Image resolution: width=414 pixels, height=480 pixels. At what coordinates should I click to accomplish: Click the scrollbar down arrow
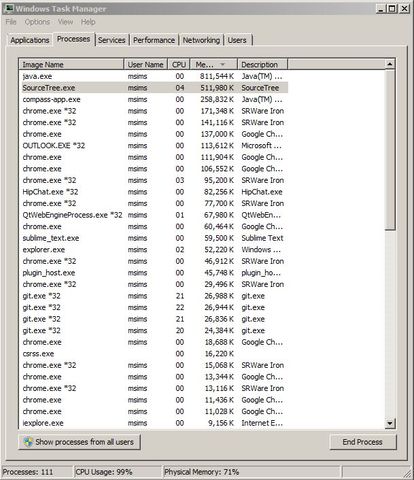coord(390,423)
